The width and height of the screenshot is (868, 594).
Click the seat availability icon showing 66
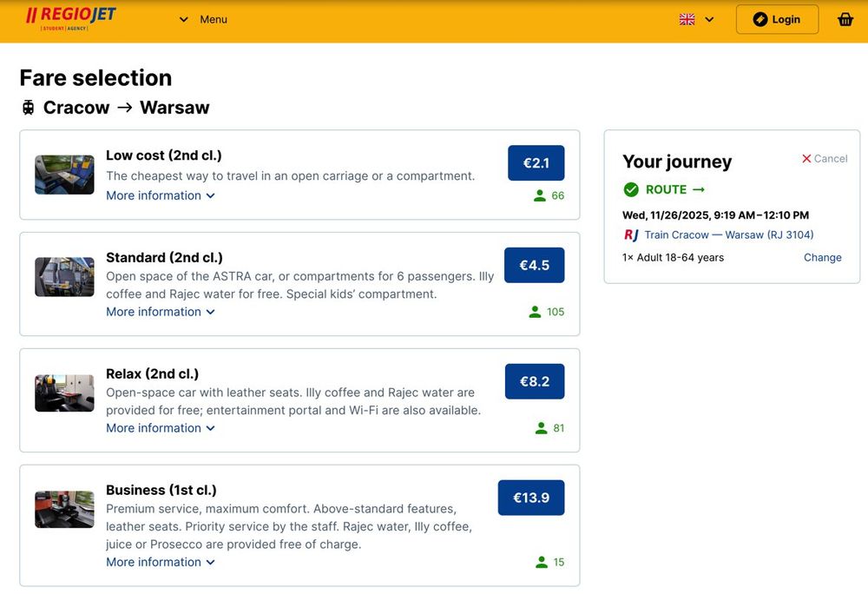[540, 195]
